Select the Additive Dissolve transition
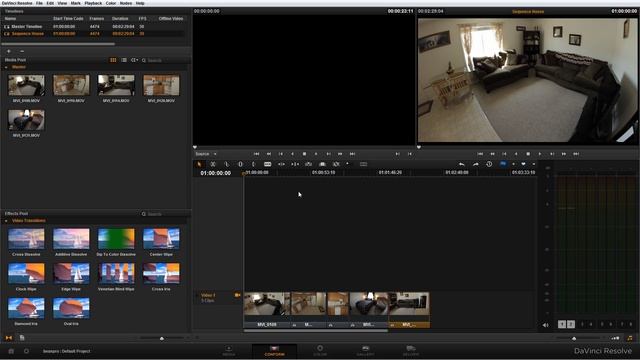Image resolution: width=640 pixels, height=360 pixels. point(71,239)
